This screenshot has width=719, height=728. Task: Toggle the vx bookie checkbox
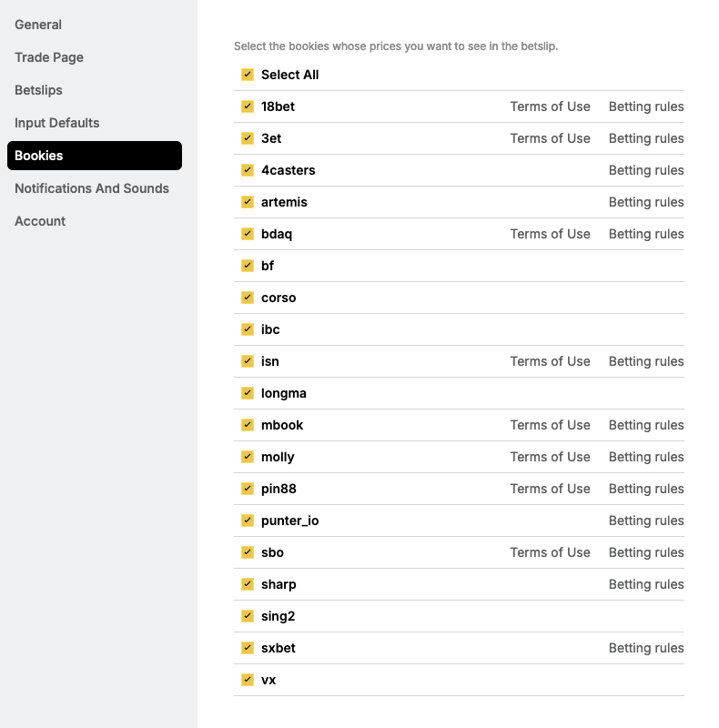248,680
